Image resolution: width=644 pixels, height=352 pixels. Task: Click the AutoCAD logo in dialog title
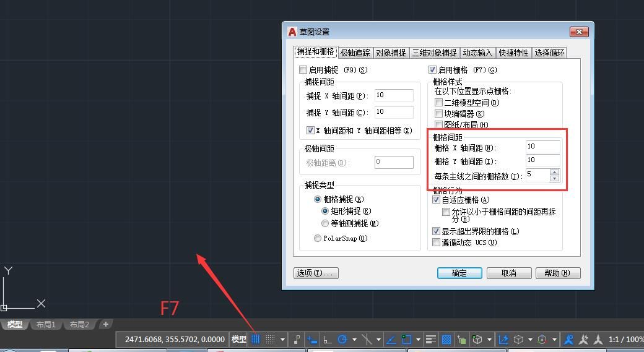click(292, 32)
